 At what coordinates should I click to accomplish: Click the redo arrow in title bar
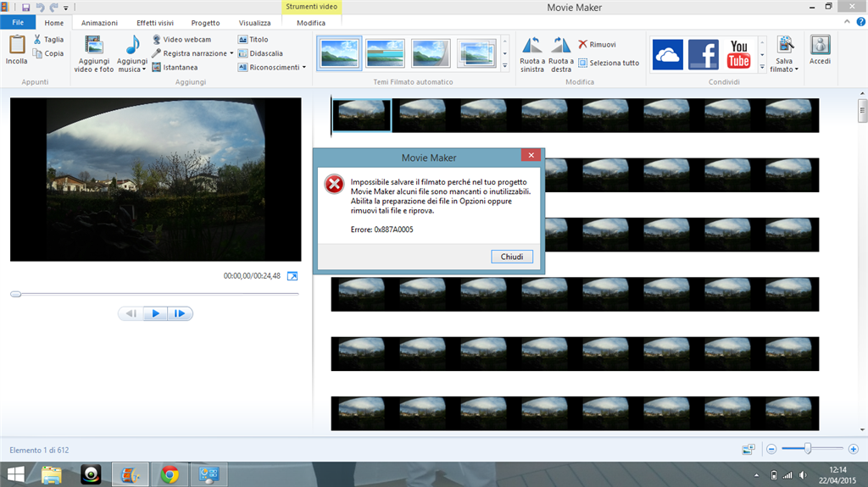tap(53, 8)
